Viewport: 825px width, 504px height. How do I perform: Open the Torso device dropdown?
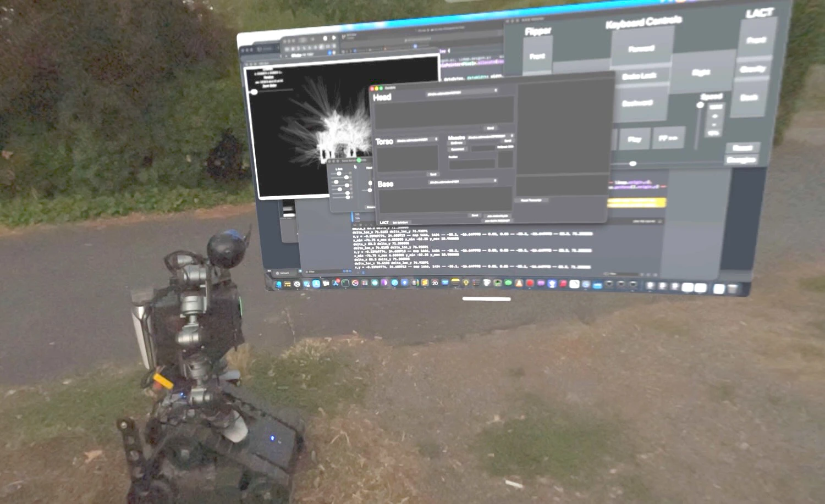(x=417, y=140)
